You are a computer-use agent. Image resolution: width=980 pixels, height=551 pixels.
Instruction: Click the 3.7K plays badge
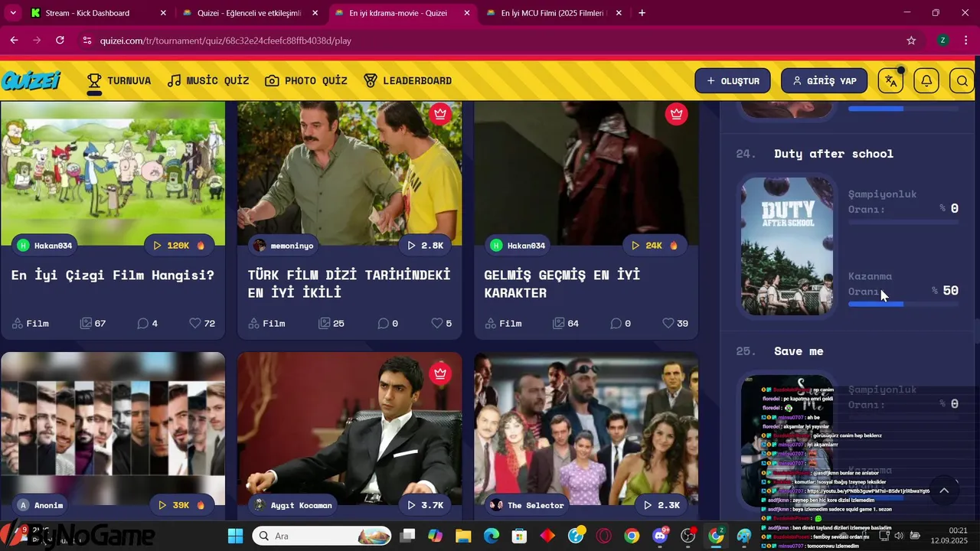426,505
